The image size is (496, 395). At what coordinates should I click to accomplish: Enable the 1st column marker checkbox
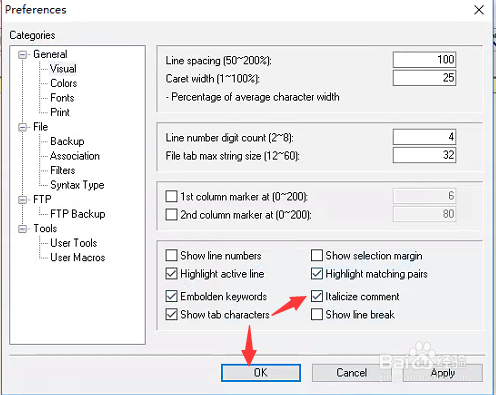point(171,196)
